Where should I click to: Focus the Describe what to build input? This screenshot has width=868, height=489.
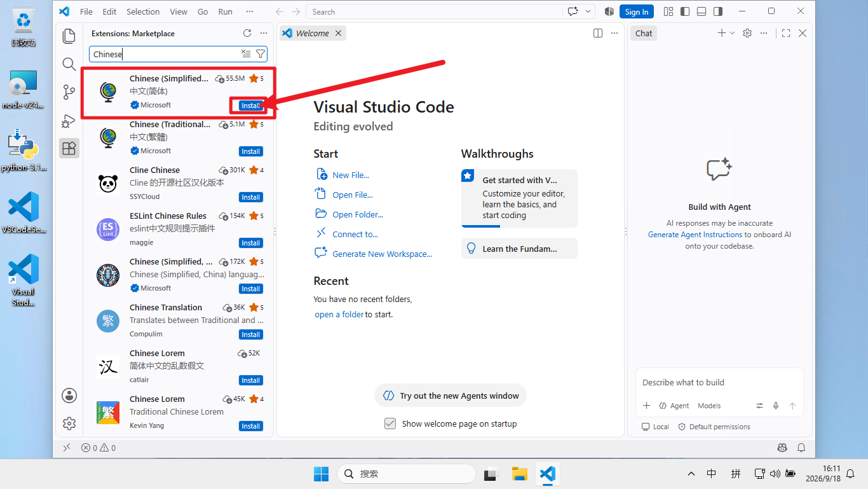point(719,382)
